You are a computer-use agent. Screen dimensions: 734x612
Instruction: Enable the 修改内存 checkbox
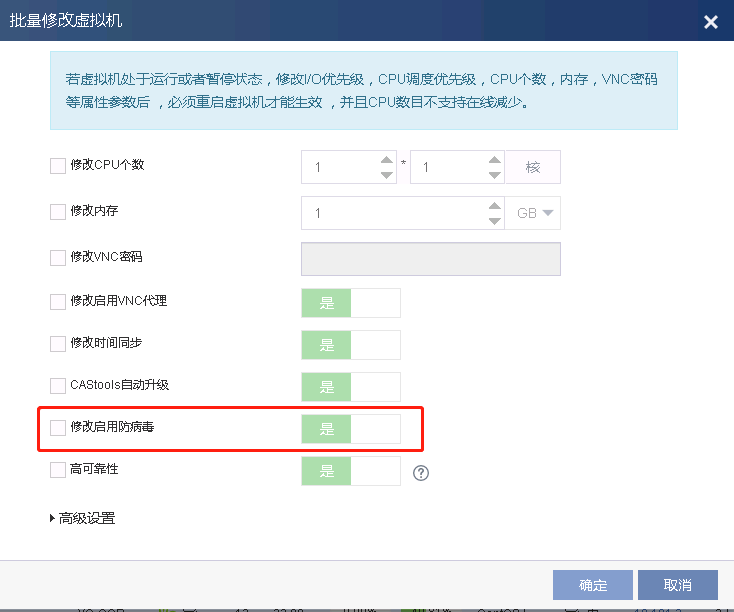(x=58, y=212)
